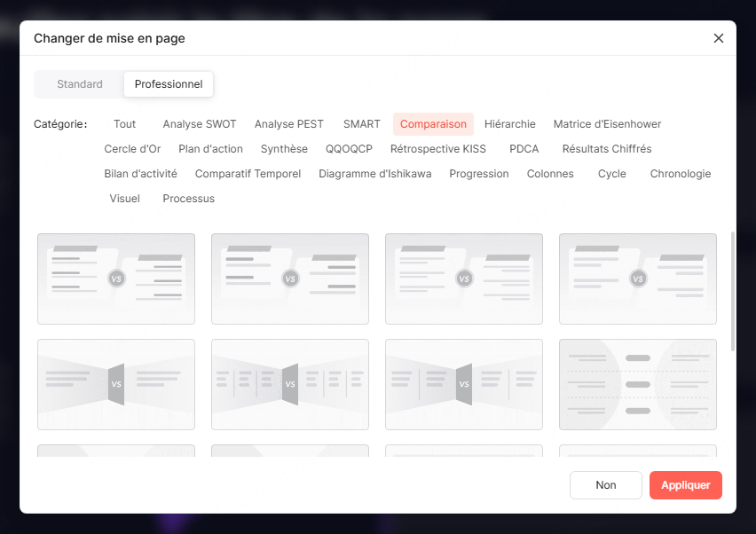Show Synthèse layouts
The height and width of the screenshot is (534, 756).
pos(284,149)
